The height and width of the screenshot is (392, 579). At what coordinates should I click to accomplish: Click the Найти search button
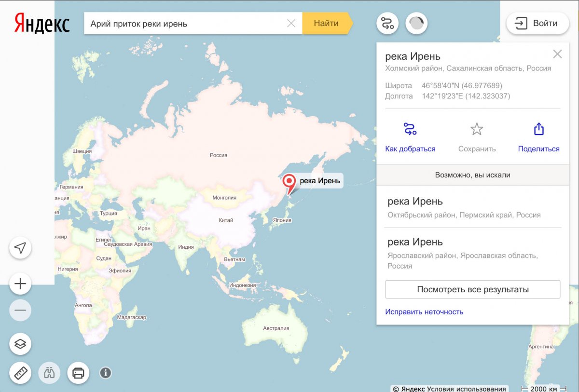coord(327,23)
